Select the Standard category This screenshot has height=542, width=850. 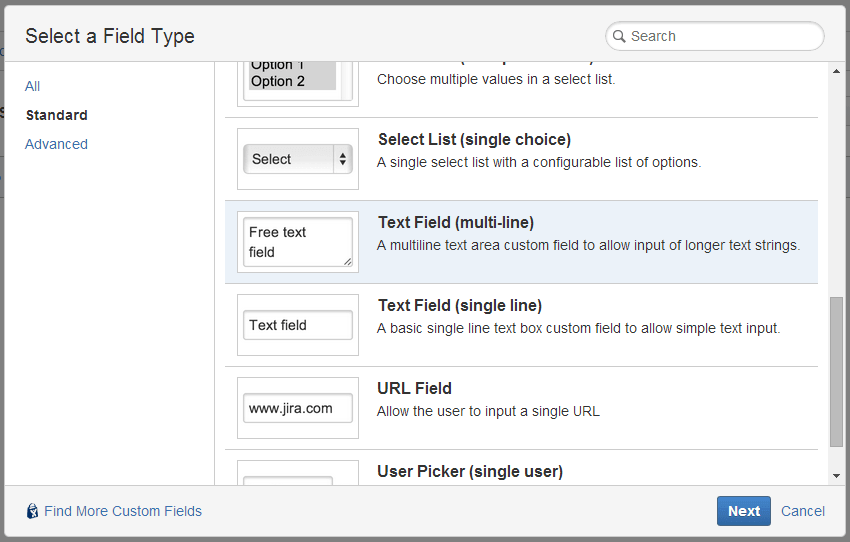(x=56, y=115)
